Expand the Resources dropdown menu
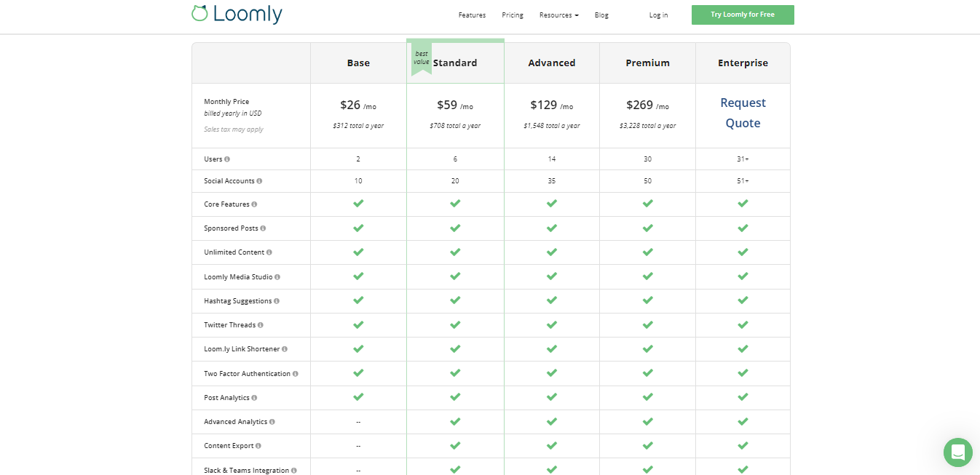The image size is (980, 475). point(558,15)
